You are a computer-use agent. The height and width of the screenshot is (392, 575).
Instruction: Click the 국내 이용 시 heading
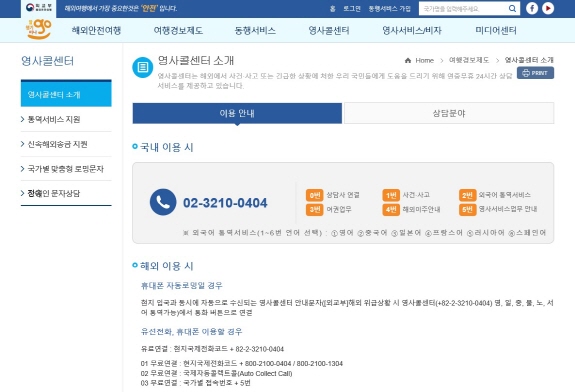(x=166, y=147)
